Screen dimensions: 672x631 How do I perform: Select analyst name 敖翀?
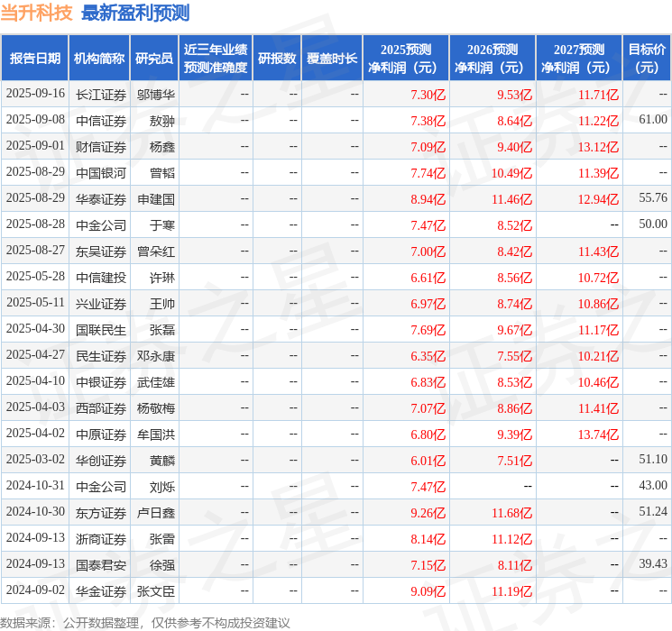[162, 121]
